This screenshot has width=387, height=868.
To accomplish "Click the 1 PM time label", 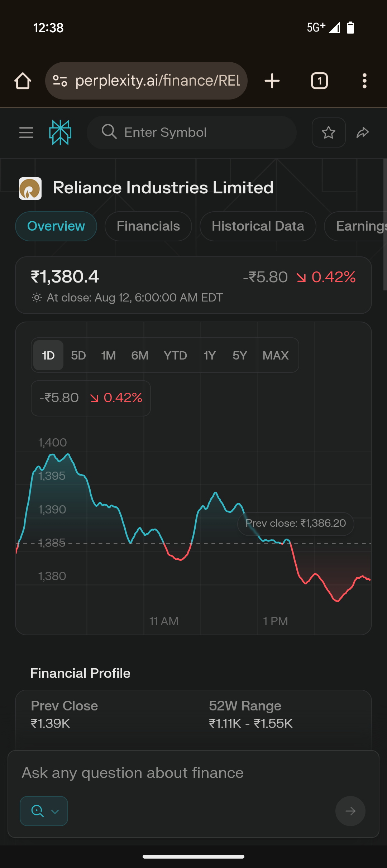I will pos(276,621).
